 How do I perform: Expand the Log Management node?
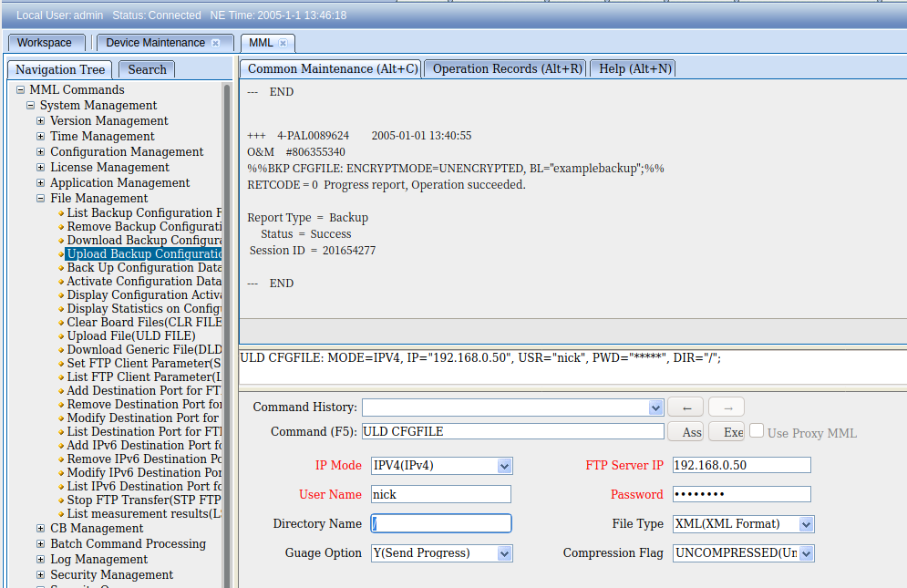pos(40,560)
